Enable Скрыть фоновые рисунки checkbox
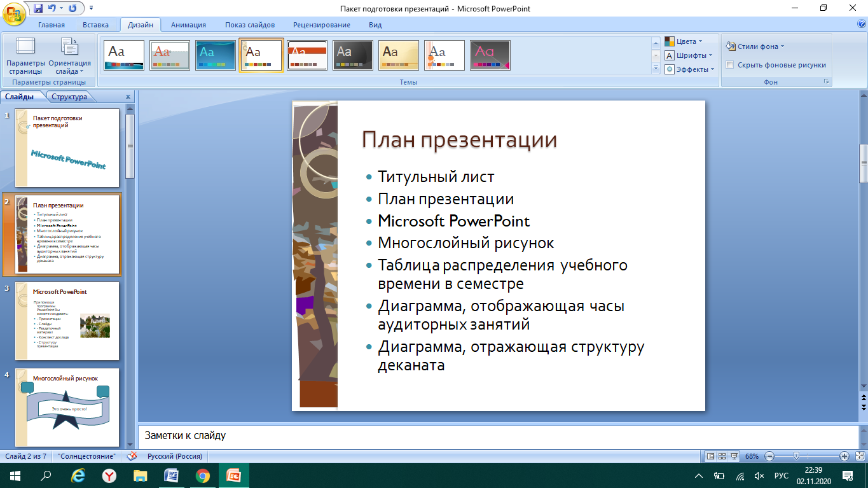The image size is (868, 488). (730, 65)
